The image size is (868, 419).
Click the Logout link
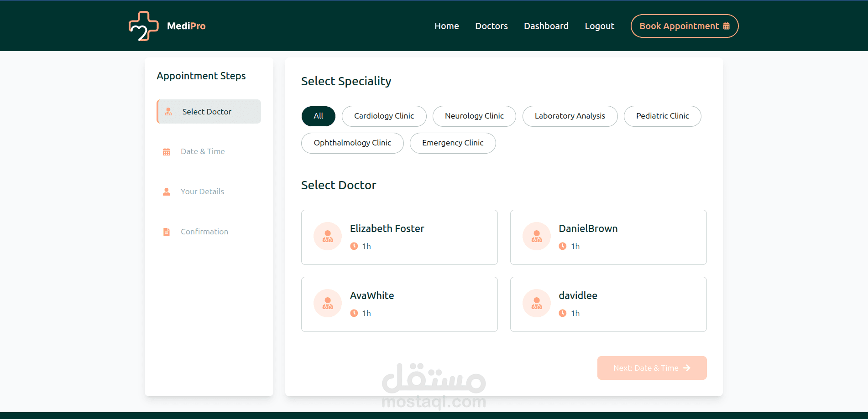click(x=600, y=26)
